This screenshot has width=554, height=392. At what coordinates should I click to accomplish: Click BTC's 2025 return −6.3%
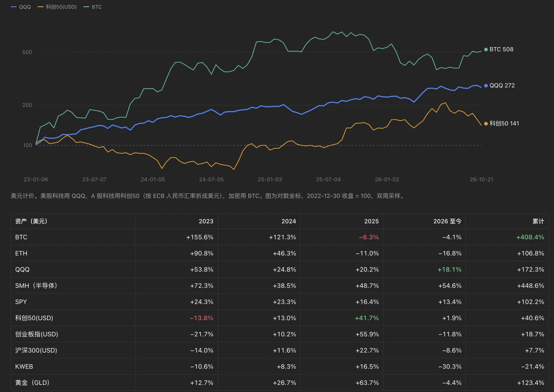(x=369, y=237)
